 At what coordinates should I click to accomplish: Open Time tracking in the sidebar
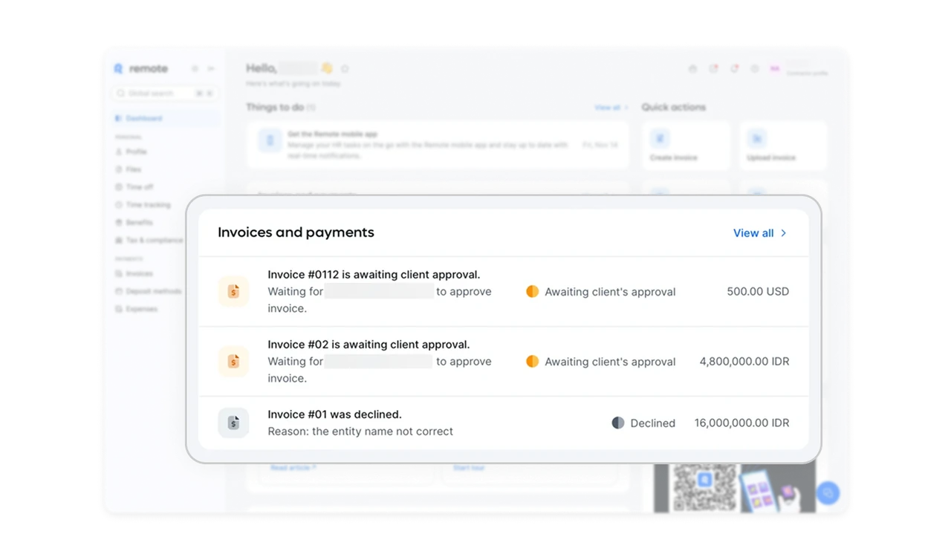[143, 205]
